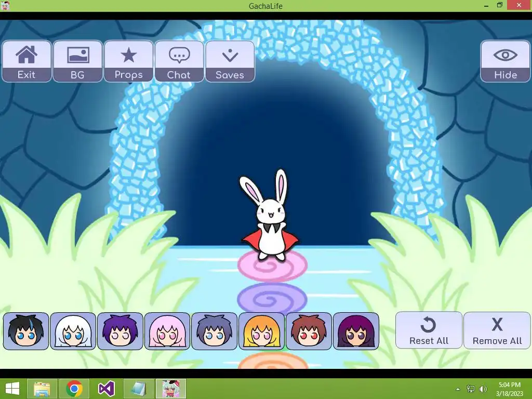532x399 pixels.
Task: Close the GachaLife window
Action: click(519, 5)
